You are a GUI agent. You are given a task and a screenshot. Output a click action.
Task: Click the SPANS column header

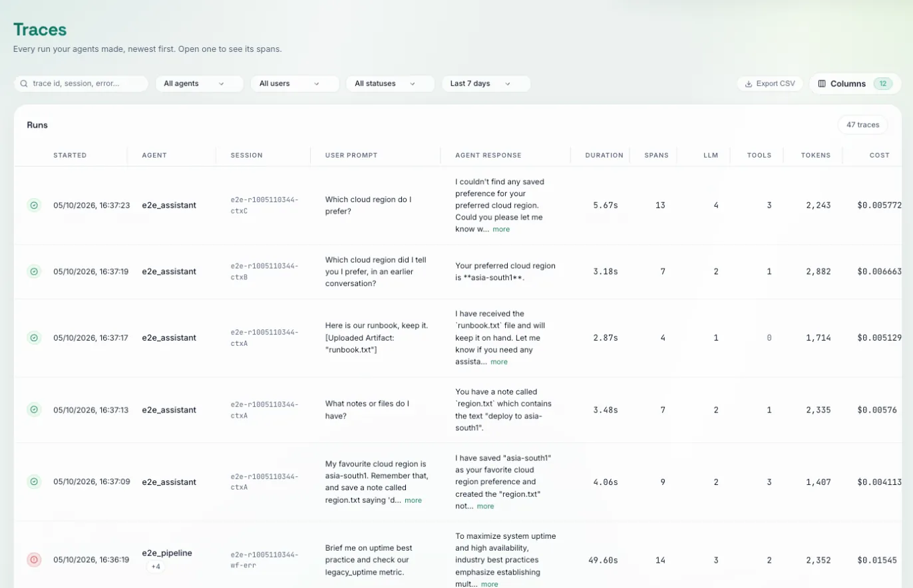pyautogui.click(x=656, y=156)
